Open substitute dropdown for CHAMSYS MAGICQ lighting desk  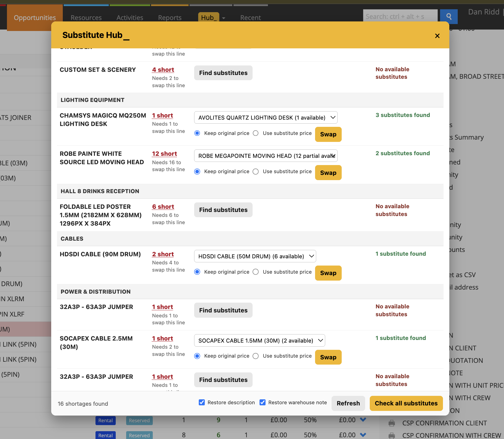coord(266,118)
